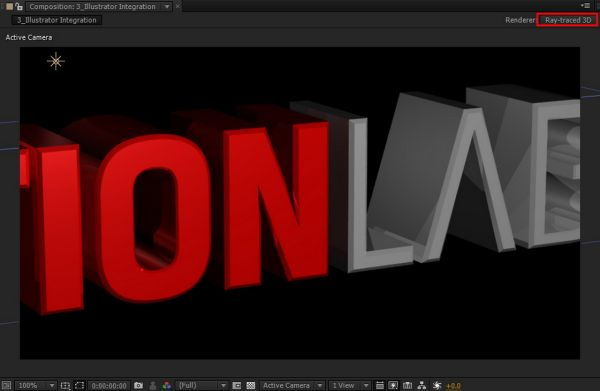Image resolution: width=600 pixels, height=391 pixels.
Task: Open the Timeline button icon
Action: tap(407, 385)
